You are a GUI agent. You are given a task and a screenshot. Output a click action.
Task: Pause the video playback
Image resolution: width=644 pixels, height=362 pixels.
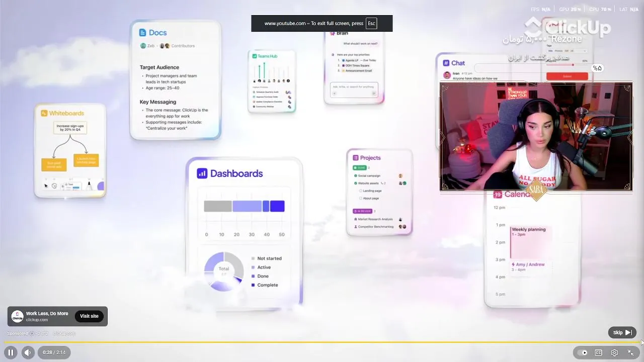[x=11, y=352]
